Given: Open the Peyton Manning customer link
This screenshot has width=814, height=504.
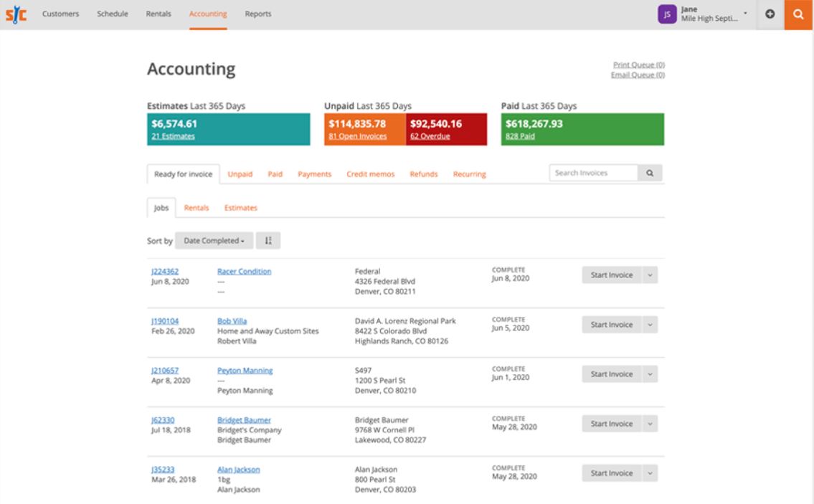Looking at the screenshot, I should point(245,371).
